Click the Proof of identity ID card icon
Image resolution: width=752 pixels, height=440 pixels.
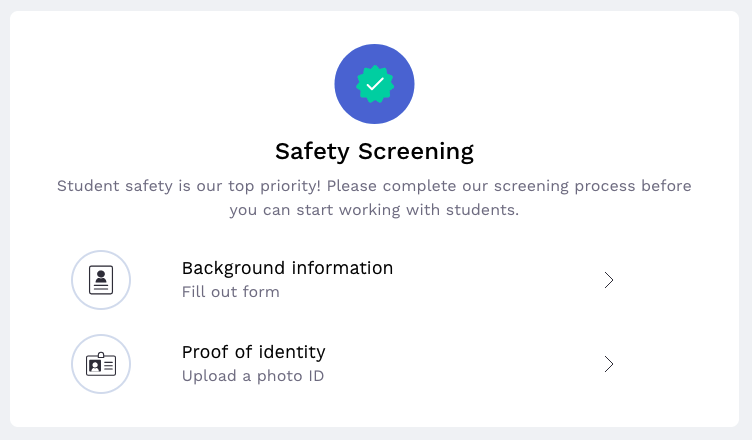101,364
